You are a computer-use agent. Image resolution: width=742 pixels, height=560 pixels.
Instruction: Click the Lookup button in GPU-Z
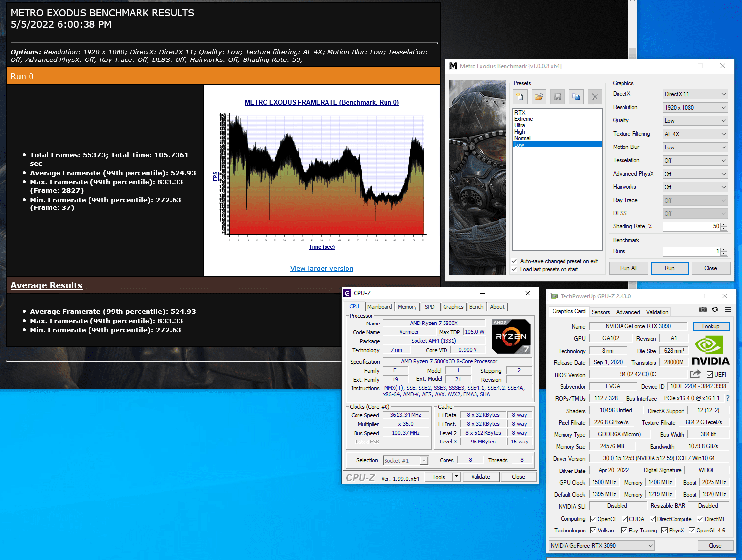coord(711,326)
